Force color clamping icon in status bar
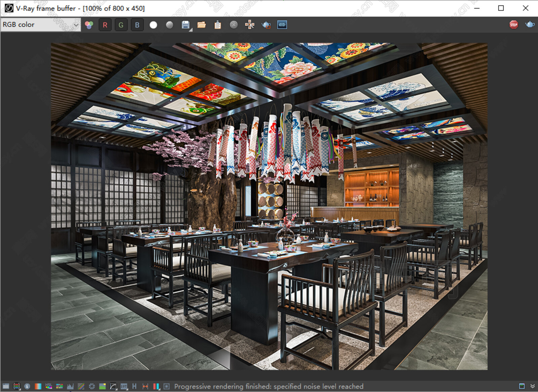 [16, 386]
